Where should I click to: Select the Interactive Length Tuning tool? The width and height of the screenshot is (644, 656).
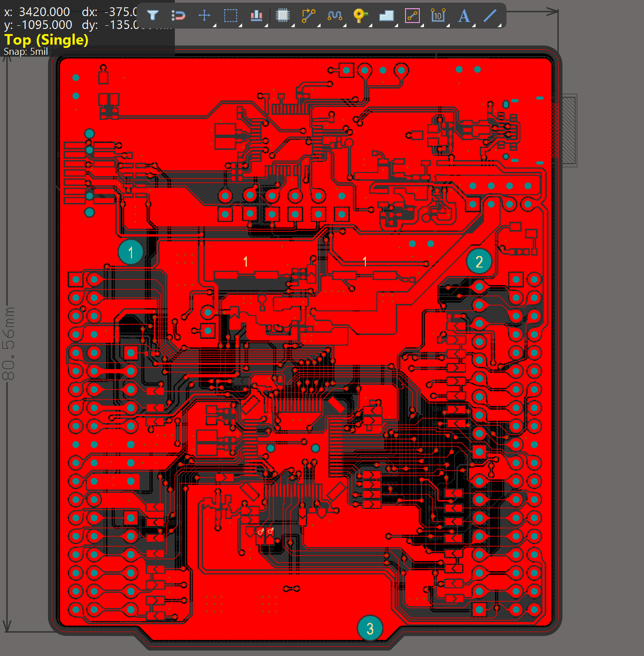point(335,16)
